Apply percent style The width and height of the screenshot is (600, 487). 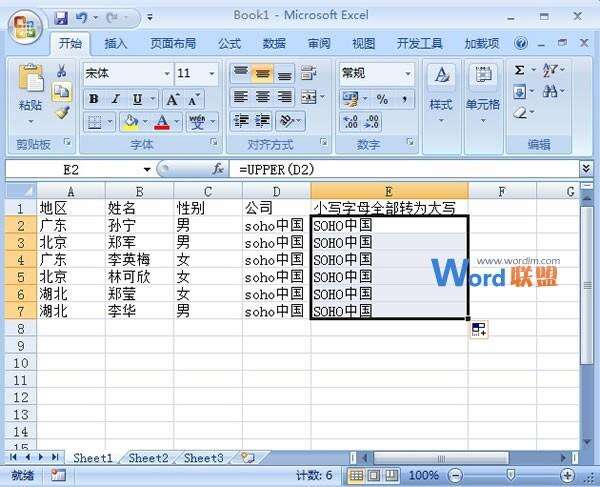pyautogui.click(x=382, y=99)
